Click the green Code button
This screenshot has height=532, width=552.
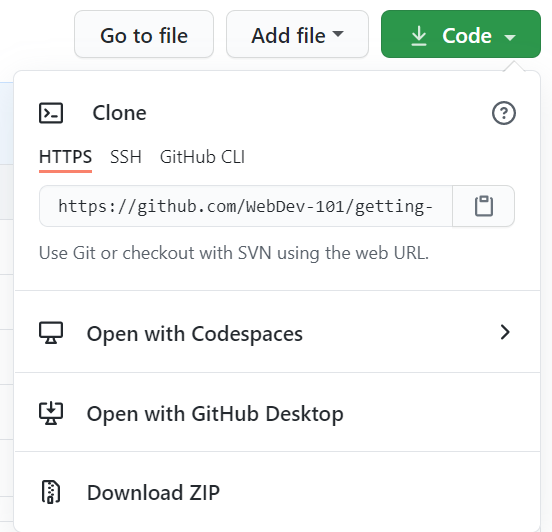point(461,34)
